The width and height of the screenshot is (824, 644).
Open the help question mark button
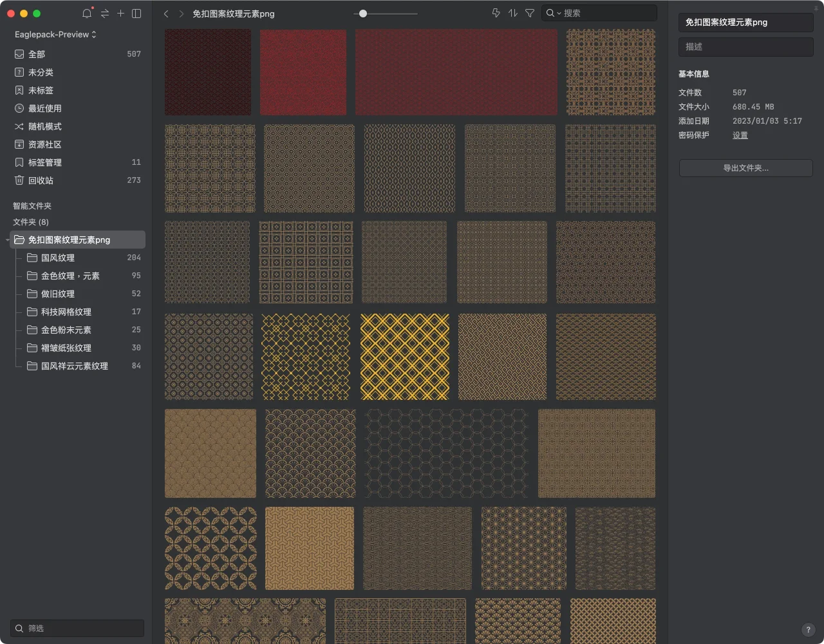pos(809,630)
